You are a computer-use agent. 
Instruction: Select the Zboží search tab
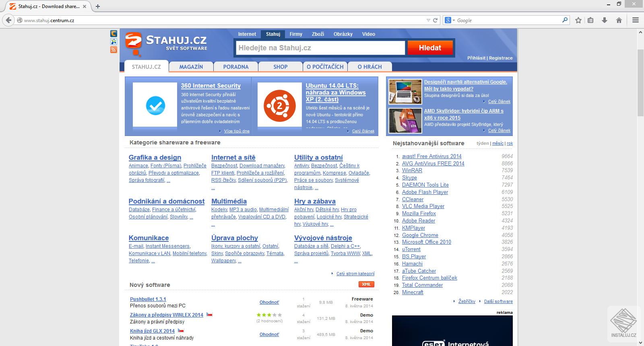pos(318,34)
